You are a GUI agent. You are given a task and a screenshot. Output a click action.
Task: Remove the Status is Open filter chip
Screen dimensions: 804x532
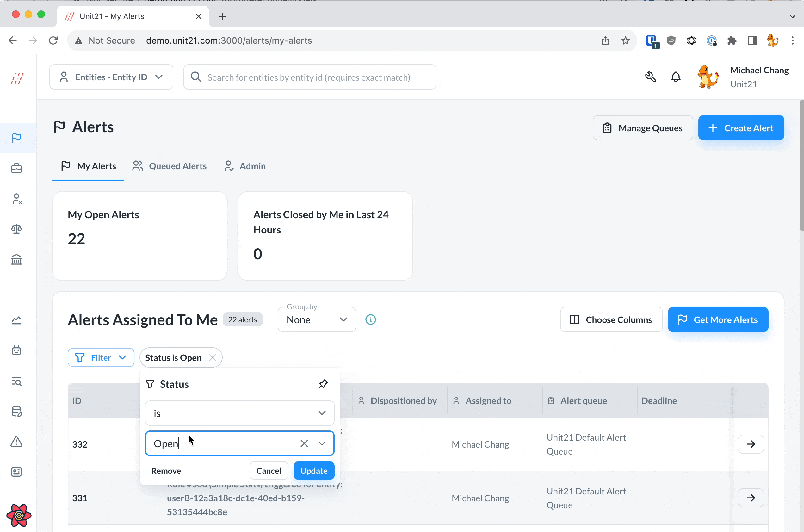coord(212,358)
